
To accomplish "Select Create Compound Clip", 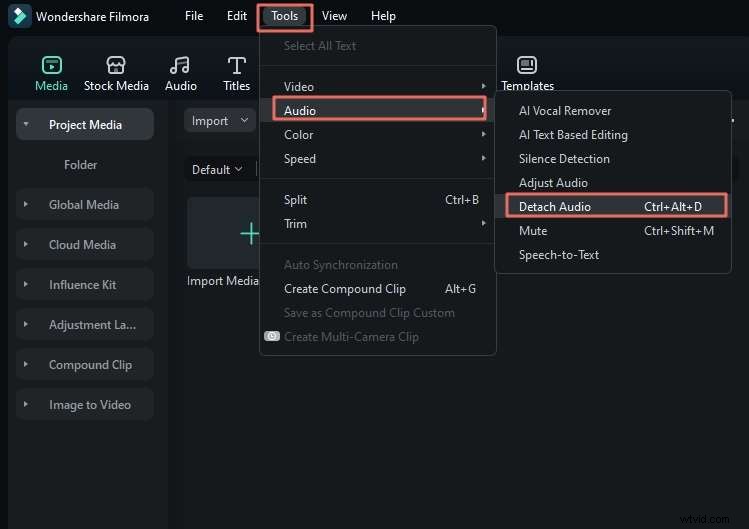I will coord(344,289).
